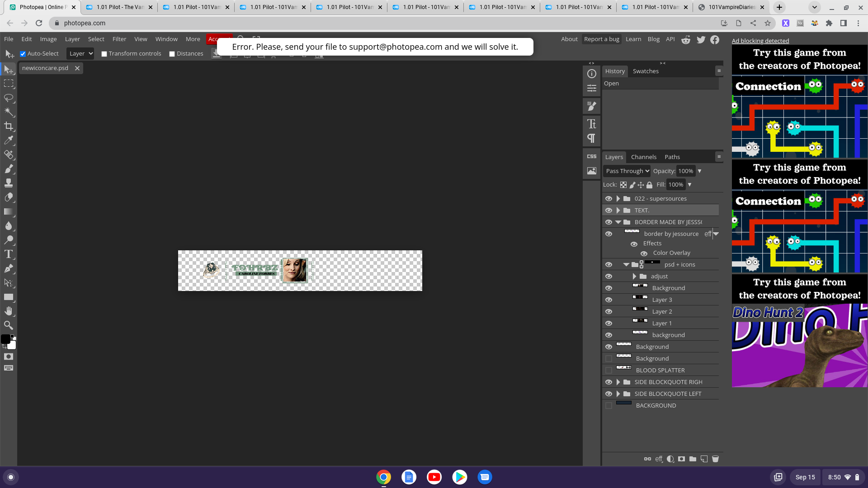Open the Filter menu
Viewport: 868px width, 488px height.
pyautogui.click(x=119, y=39)
